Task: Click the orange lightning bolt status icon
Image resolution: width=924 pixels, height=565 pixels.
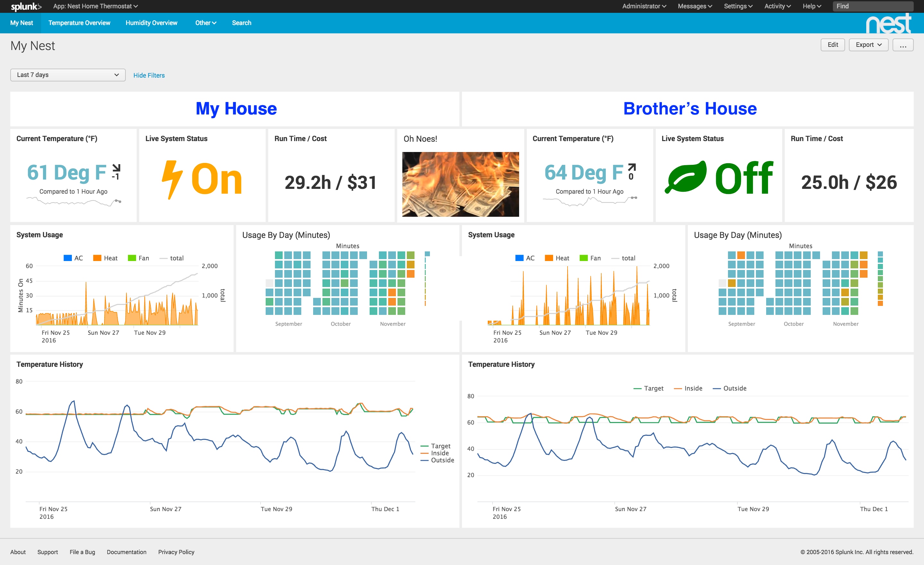Action: pyautogui.click(x=172, y=179)
